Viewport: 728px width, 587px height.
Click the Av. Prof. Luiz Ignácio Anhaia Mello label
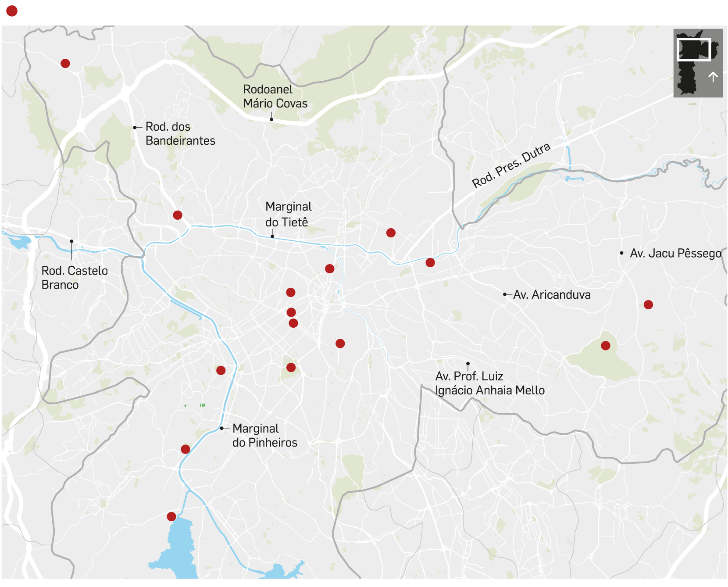click(x=489, y=383)
